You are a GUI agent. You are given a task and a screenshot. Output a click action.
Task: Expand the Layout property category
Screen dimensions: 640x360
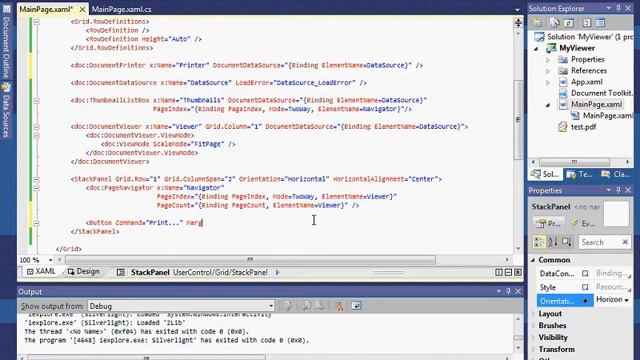(533, 314)
